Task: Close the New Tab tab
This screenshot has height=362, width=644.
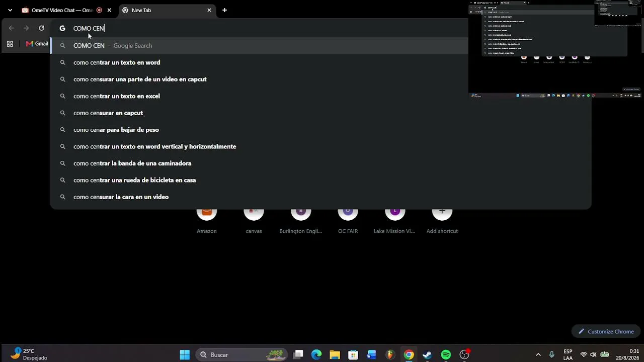Action: pyautogui.click(x=209, y=10)
